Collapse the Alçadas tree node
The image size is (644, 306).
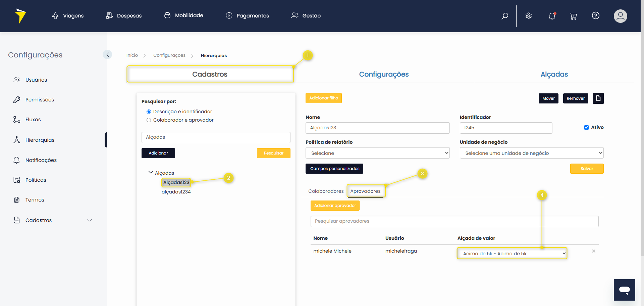coord(151,172)
